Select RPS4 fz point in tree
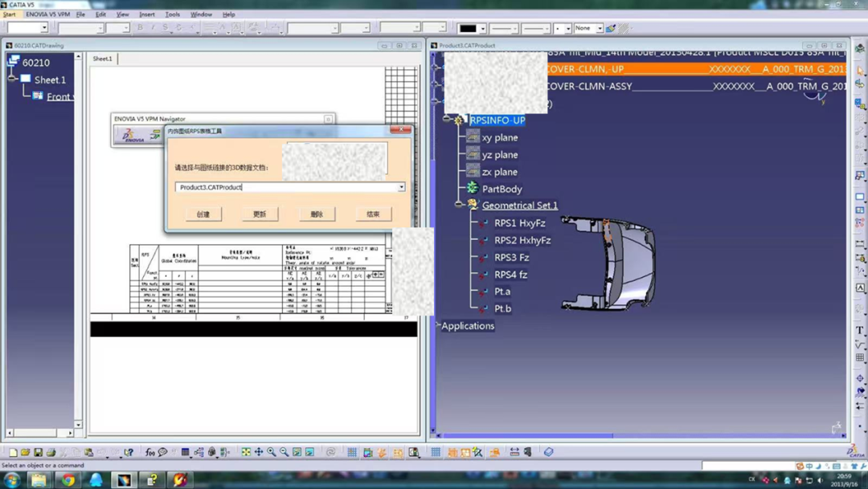This screenshot has width=868, height=489. tap(510, 275)
